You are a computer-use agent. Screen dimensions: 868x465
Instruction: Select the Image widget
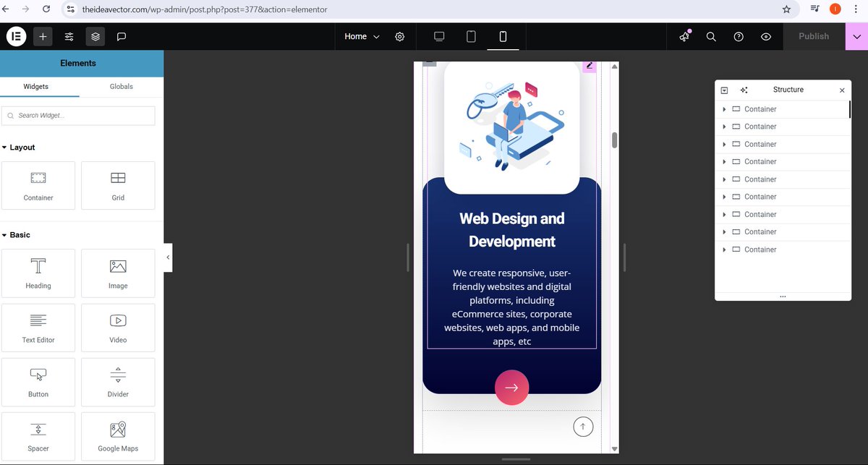(118, 273)
